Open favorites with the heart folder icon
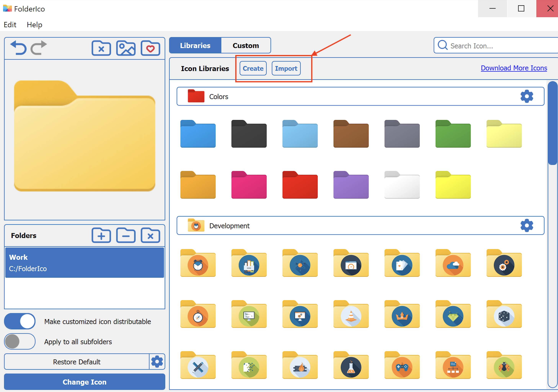Screen dimensions: 558x392 (150, 48)
